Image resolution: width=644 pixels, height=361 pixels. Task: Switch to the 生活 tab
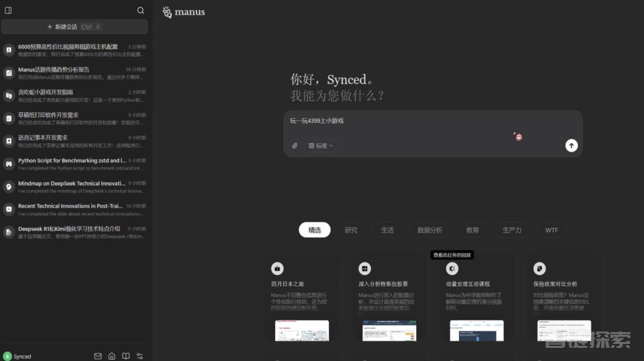387,230
